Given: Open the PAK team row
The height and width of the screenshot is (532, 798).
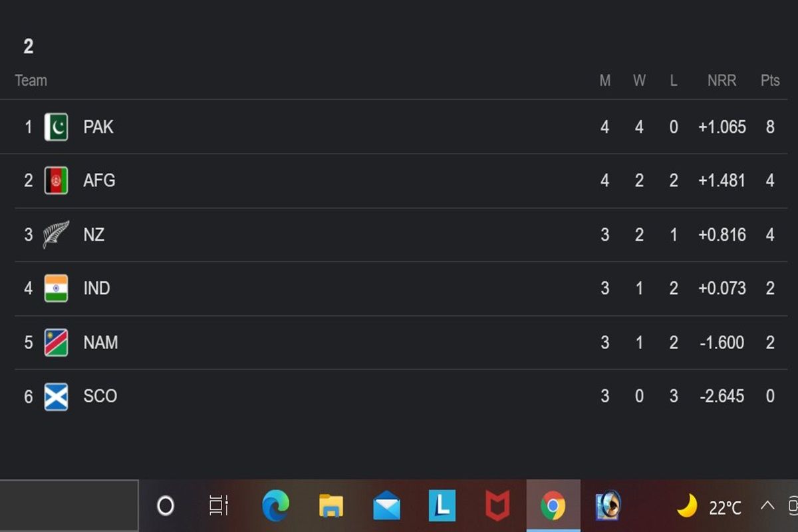Looking at the screenshot, I should click(266, 127).
